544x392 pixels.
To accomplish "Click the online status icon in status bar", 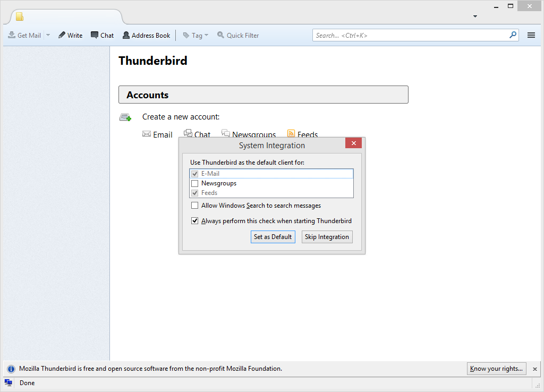I will click(8, 383).
